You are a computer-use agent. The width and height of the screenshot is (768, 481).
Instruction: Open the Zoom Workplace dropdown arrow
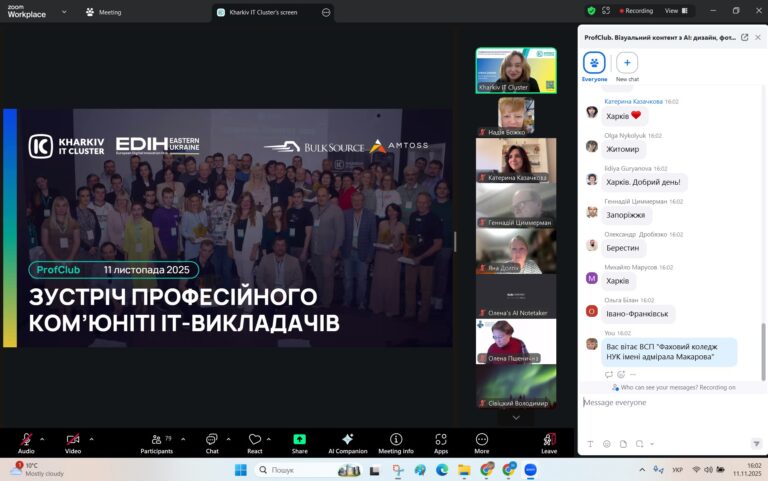point(64,12)
